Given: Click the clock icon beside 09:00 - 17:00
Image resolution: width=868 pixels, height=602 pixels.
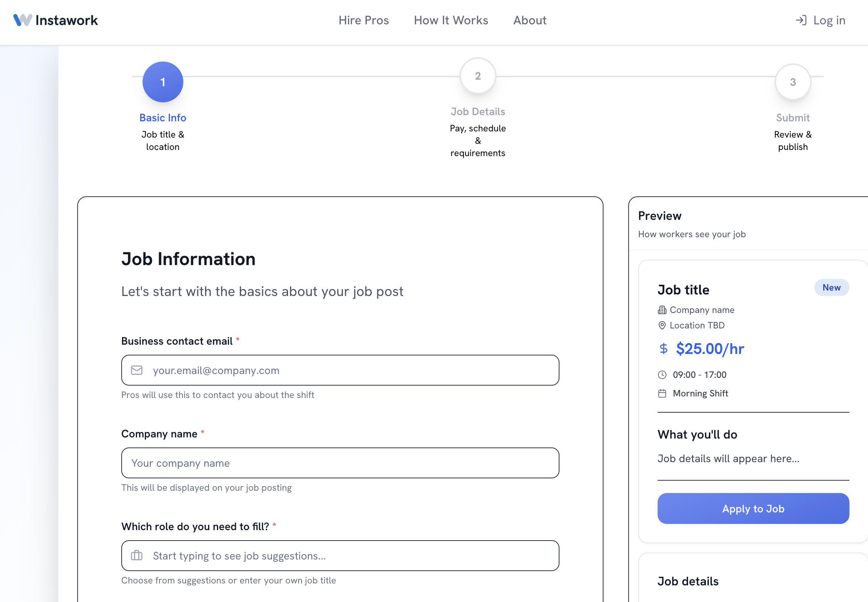Looking at the screenshot, I should tap(662, 374).
